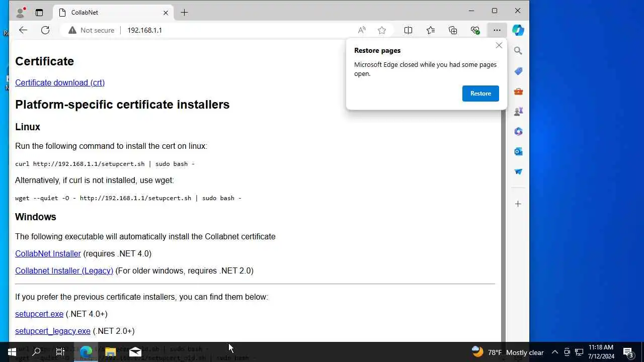Open sidebar Tools briefcase icon
The image size is (644, 362).
pyautogui.click(x=518, y=91)
